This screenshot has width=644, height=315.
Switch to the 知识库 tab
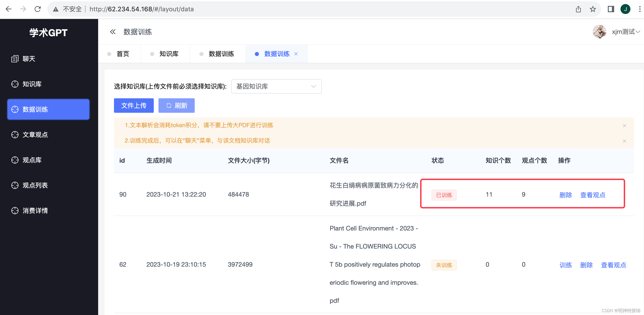(169, 54)
